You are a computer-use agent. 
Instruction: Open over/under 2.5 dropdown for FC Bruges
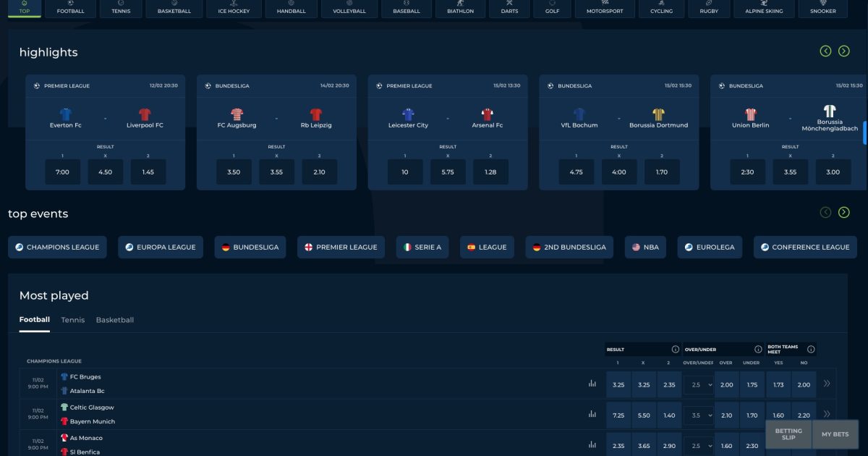(699, 385)
